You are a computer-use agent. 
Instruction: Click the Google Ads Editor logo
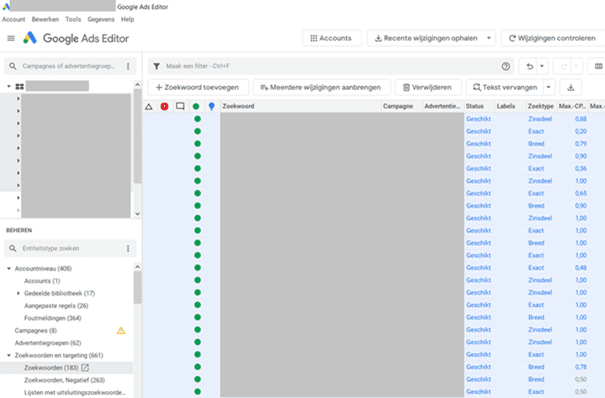[x=30, y=38]
